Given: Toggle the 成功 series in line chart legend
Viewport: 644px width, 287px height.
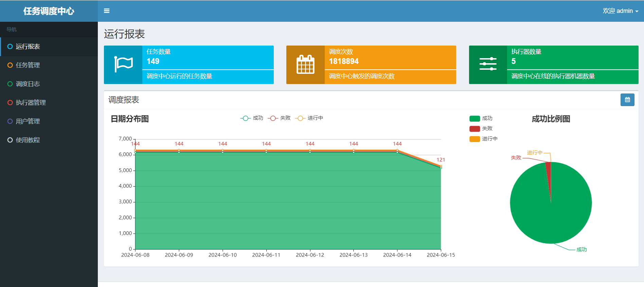Looking at the screenshot, I should pyautogui.click(x=252, y=118).
